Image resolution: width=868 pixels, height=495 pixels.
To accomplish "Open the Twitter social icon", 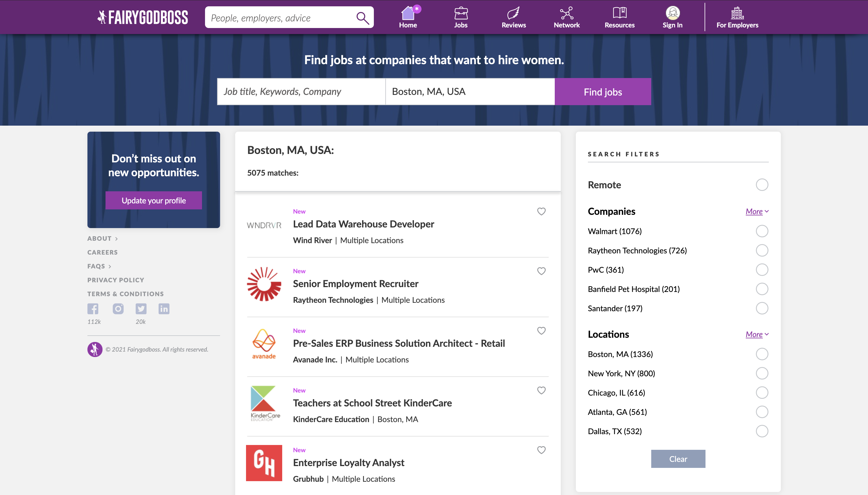I will pos(141,309).
